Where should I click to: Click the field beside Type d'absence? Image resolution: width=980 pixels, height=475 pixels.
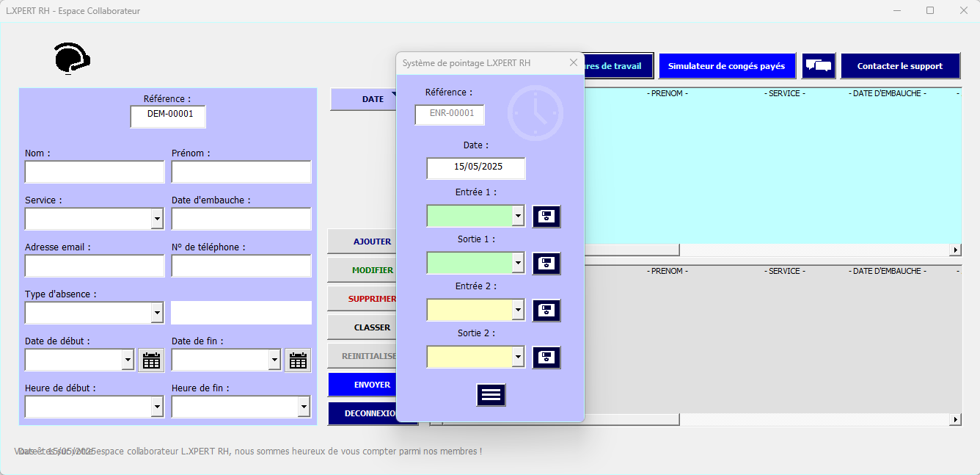(x=241, y=313)
